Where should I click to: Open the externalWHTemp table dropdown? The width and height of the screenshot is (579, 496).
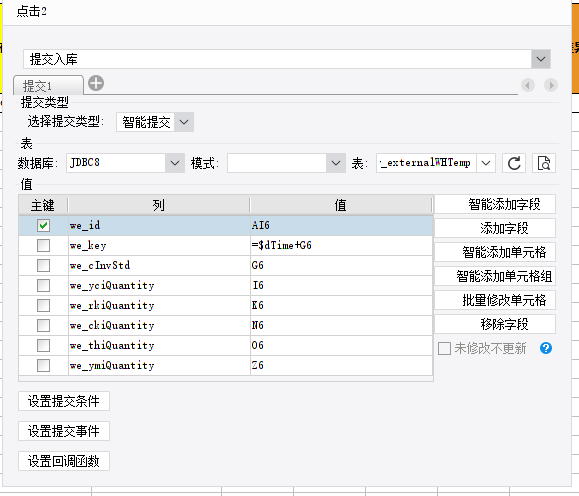[x=486, y=163]
